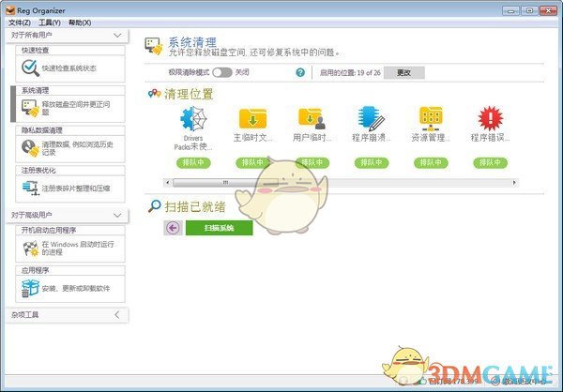Click the green 扫描系统 button

click(219, 228)
